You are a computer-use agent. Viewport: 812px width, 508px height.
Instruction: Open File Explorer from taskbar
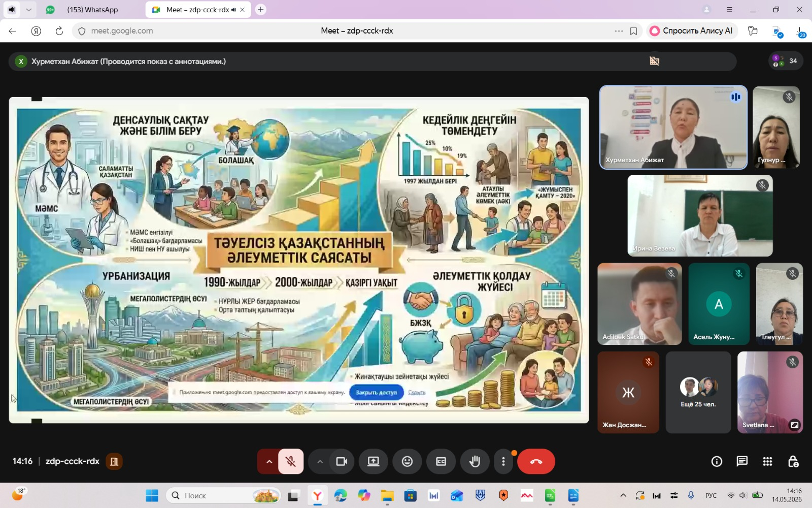387,495
